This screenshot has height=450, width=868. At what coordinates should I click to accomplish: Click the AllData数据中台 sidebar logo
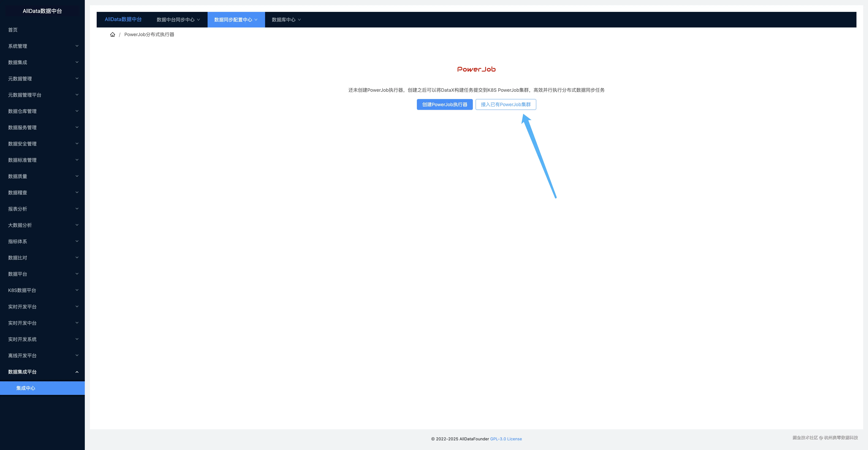pyautogui.click(x=42, y=11)
